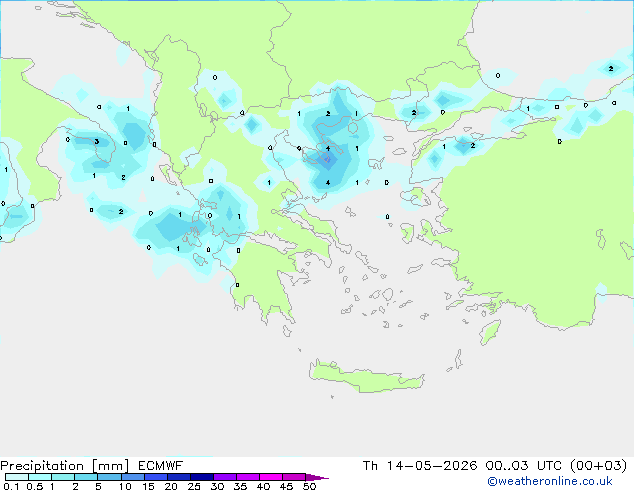The width and height of the screenshot is (634, 490).
Task: Click the "50" legend scale number
Action: point(310,486)
